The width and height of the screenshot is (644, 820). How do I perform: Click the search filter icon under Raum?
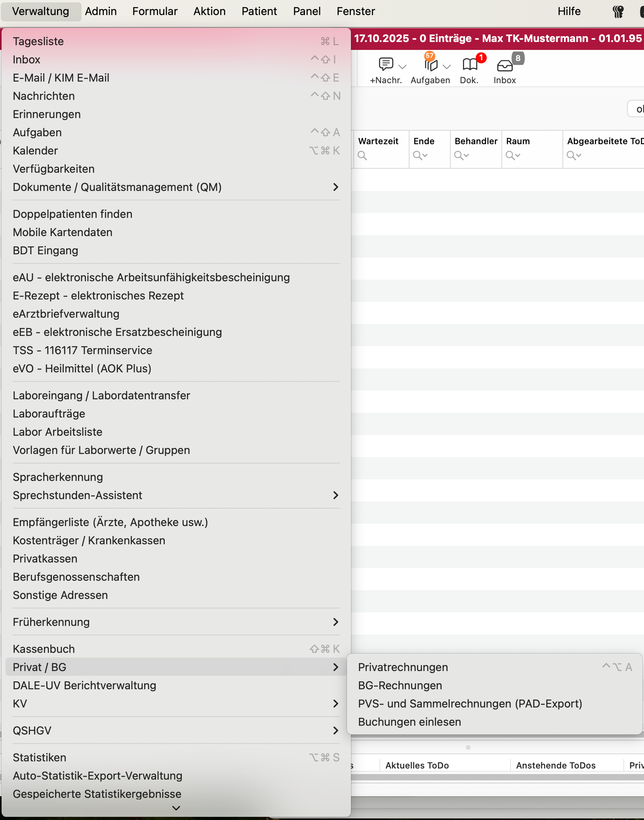click(x=513, y=155)
